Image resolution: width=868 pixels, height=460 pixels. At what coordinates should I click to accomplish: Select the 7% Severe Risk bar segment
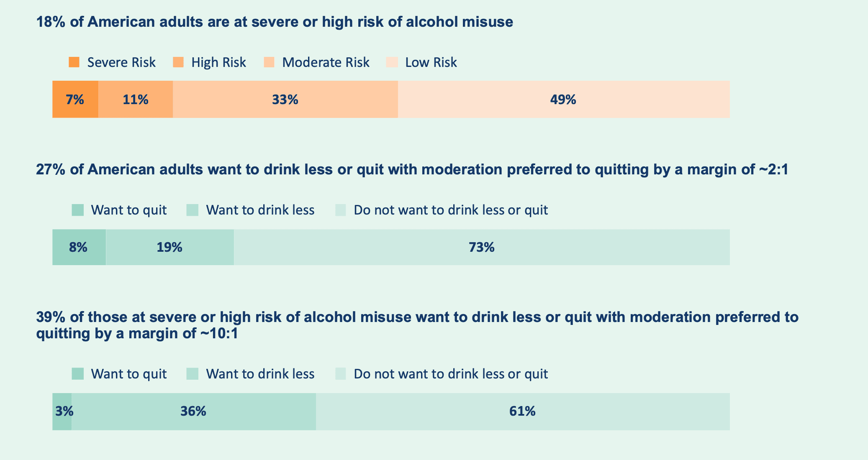(75, 100)
